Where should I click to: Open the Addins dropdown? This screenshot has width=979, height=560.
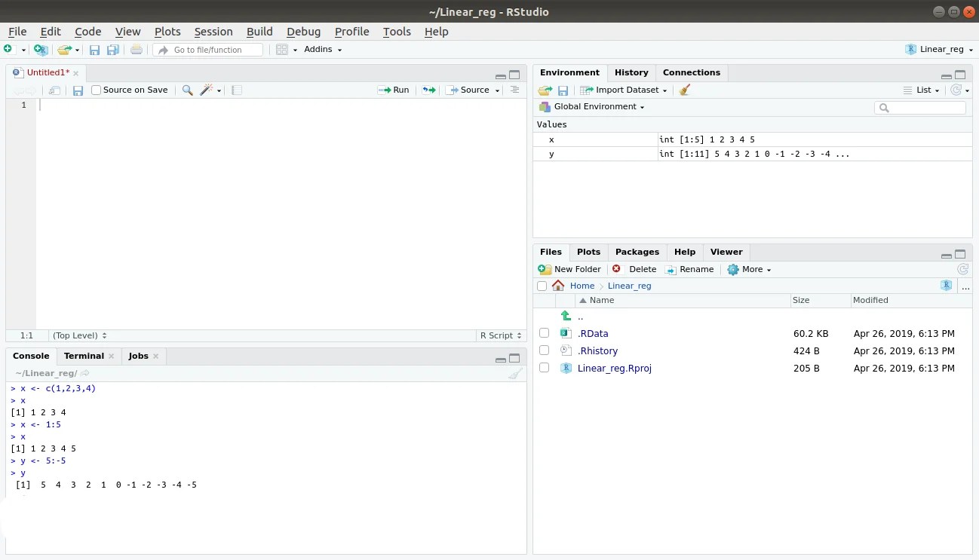[323, 50]
